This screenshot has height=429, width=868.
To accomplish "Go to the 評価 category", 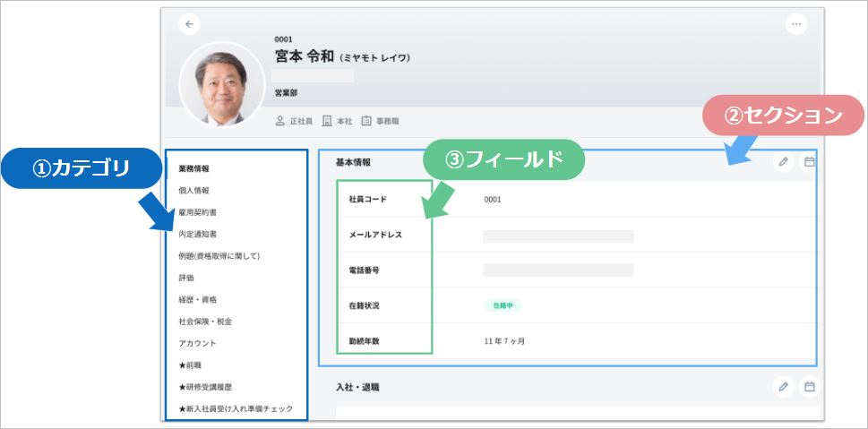I will (186, 278).
